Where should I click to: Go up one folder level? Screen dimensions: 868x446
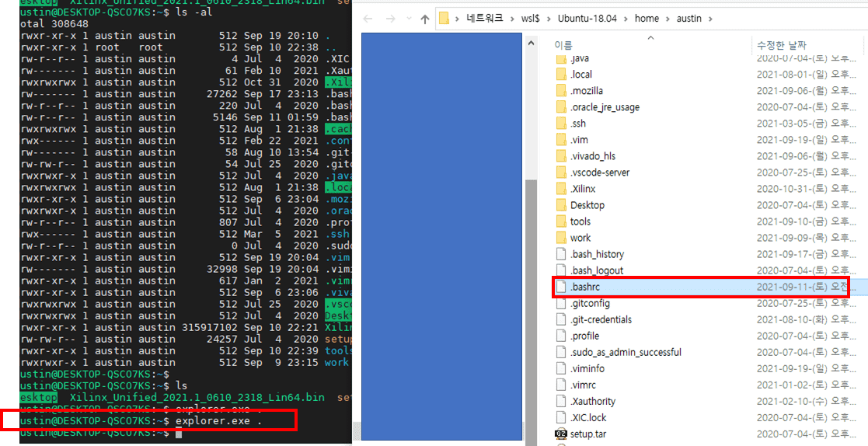(x=425, y=19)
